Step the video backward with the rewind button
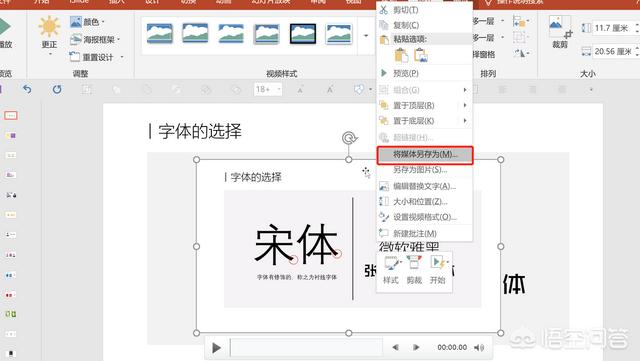Viewport: 640px width, 361px height. 396,347
